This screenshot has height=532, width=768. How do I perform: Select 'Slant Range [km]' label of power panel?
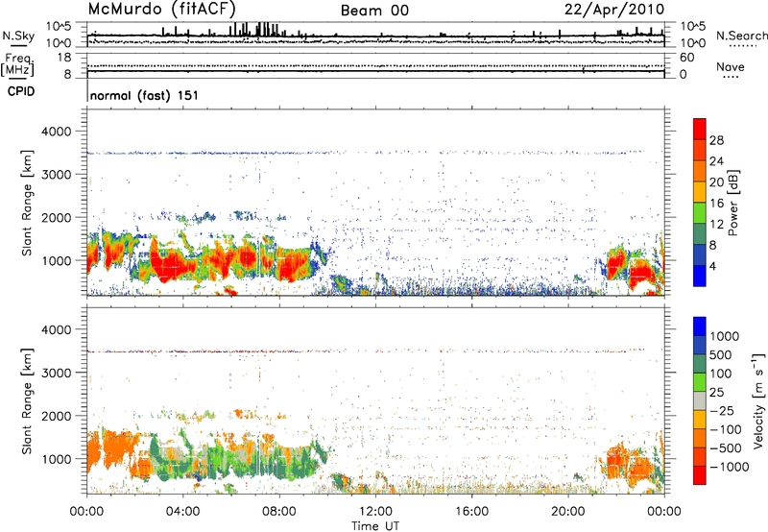pyautogui.click(x=27, y=203)
